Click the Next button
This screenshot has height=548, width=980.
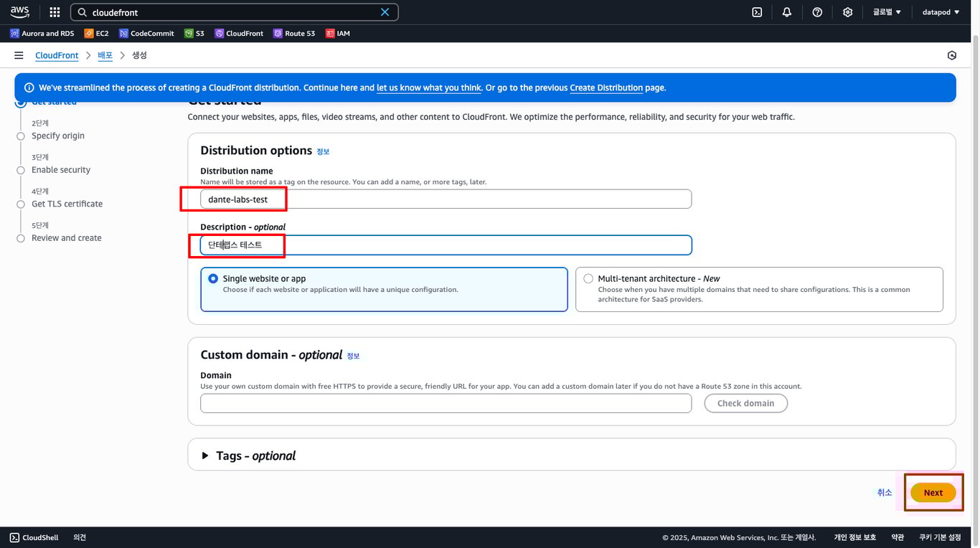click(x=933, y=493)
